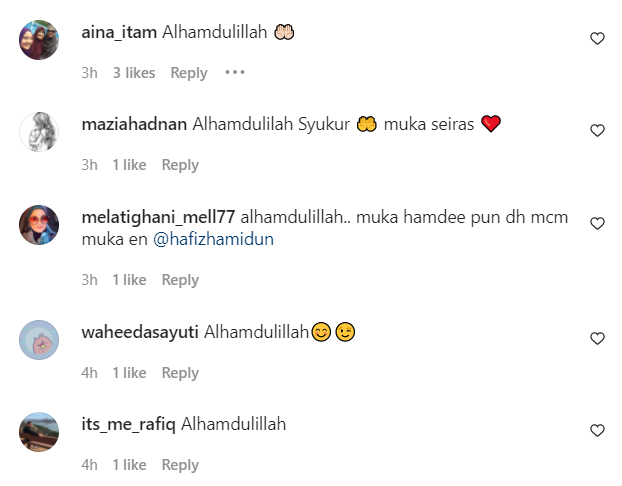Image resolution: width=622 pixels, height=486 pixels.
Task: Open more options dots on aina_itam's comment
Action: point(235,72)
